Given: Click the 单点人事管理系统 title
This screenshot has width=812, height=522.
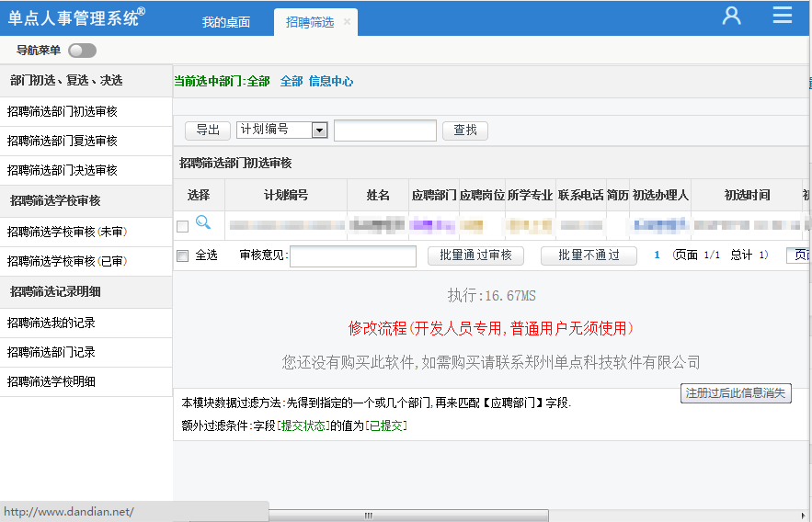Looking at the screenshot, I should 76,17.
